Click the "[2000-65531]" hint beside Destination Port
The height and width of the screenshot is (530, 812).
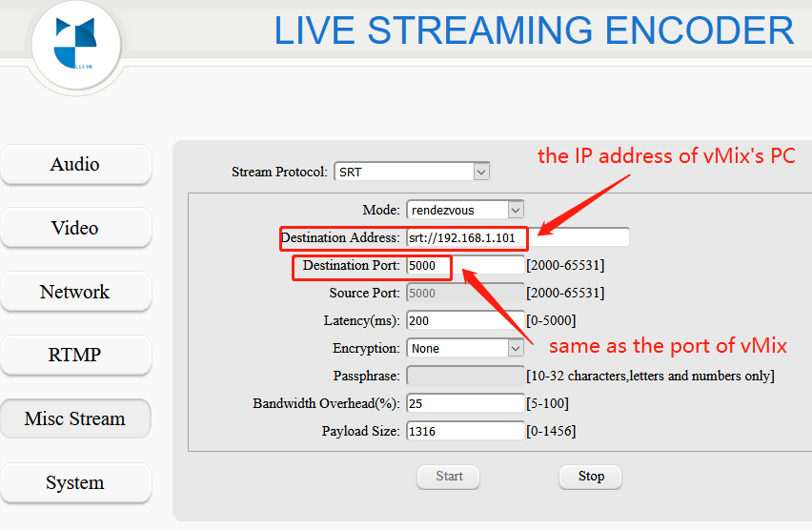tap(565, 265)
